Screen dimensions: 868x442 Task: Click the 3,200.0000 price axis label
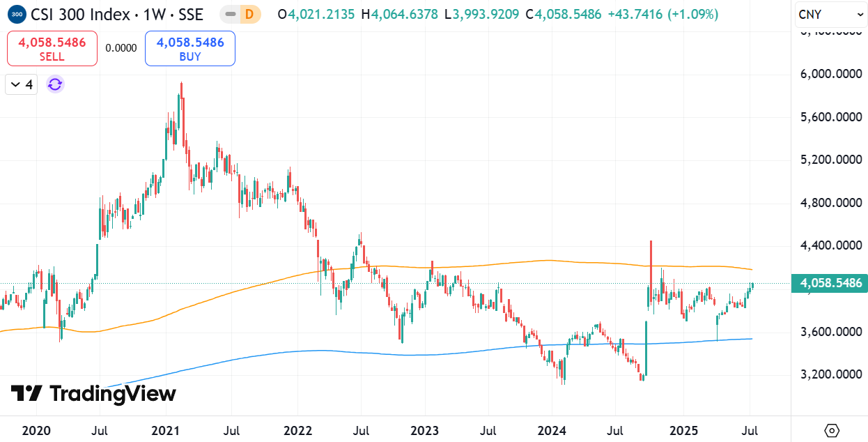830,374
